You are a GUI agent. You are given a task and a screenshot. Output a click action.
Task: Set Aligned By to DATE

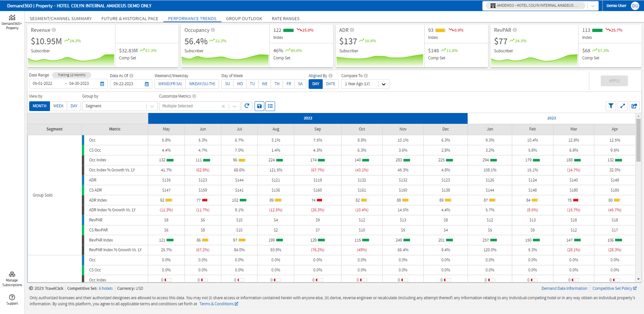click(x=330, y=84)
